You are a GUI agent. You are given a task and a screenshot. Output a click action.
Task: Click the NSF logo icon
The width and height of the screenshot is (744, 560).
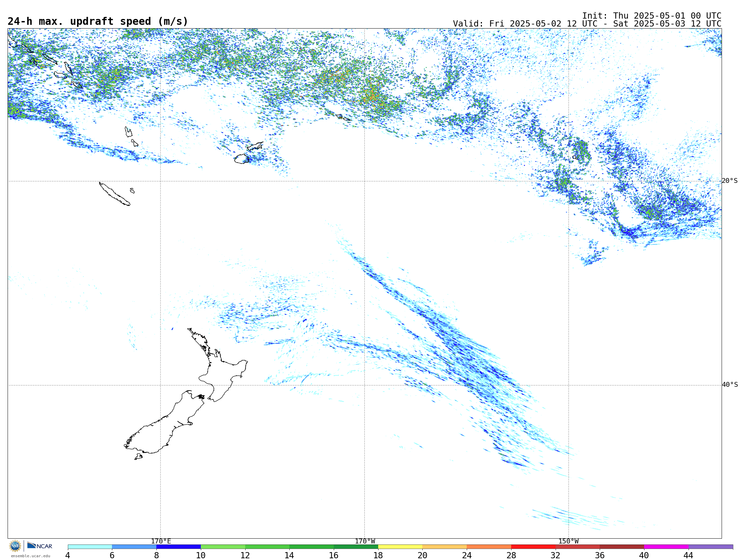coord(15,546)
